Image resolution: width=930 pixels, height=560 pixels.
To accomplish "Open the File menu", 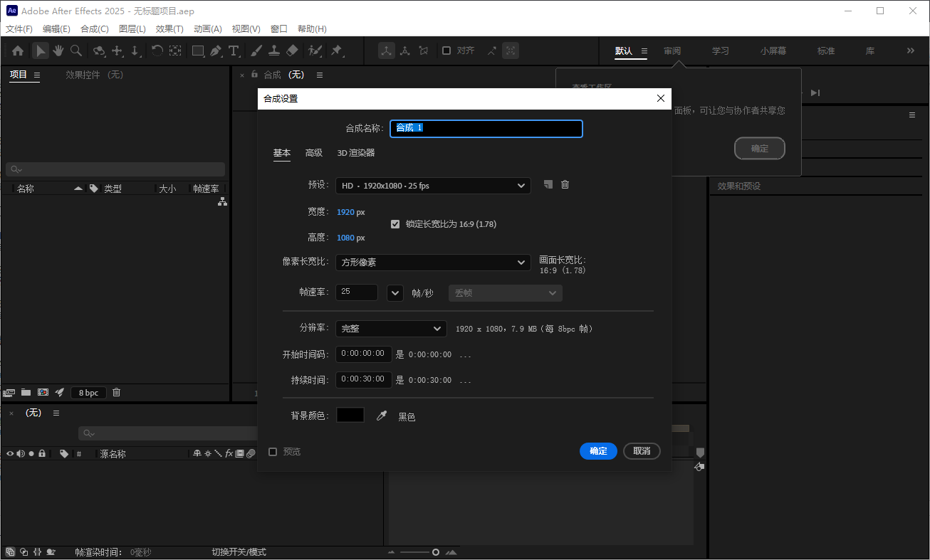I will click(x=19, y=29).
